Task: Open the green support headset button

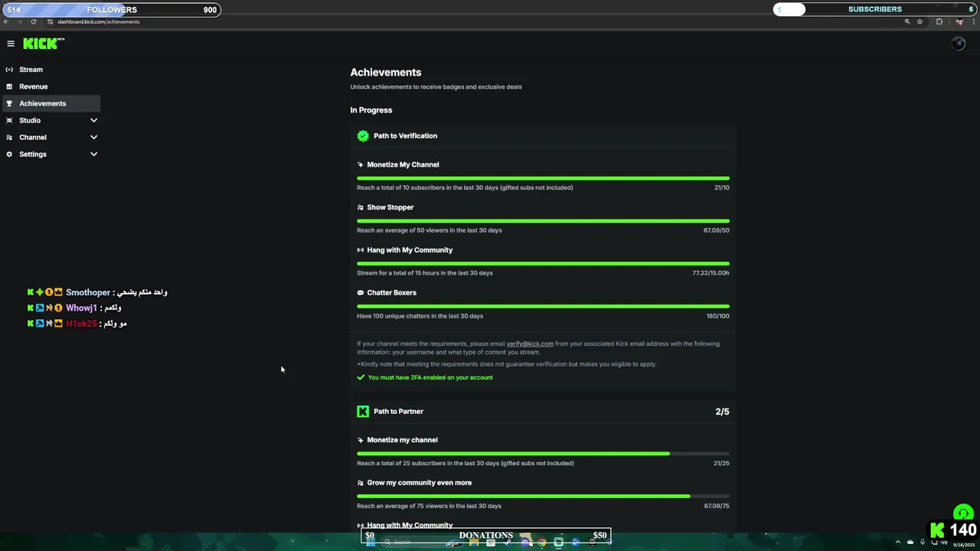Action: coord(963,514)
